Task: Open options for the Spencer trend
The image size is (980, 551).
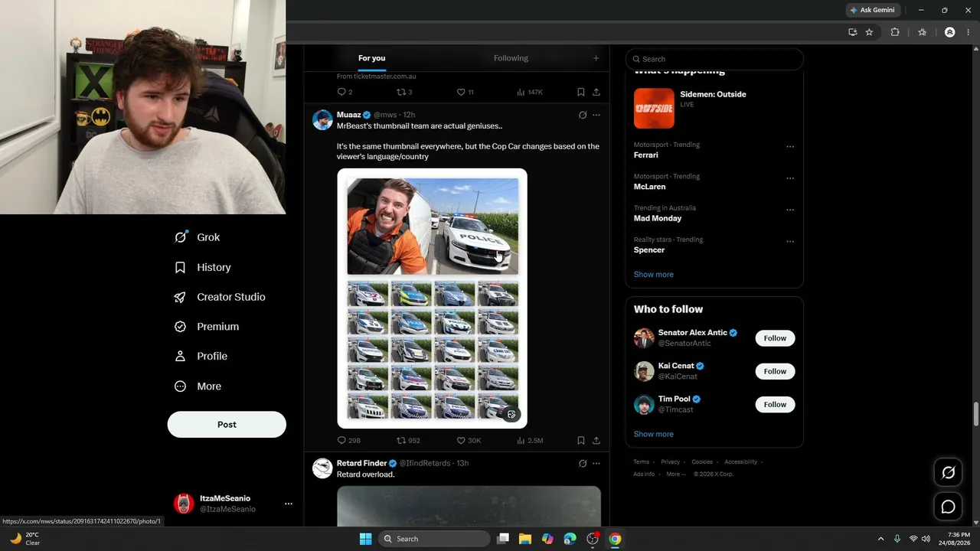Action: pyautogui.click(x=790, y=242)
